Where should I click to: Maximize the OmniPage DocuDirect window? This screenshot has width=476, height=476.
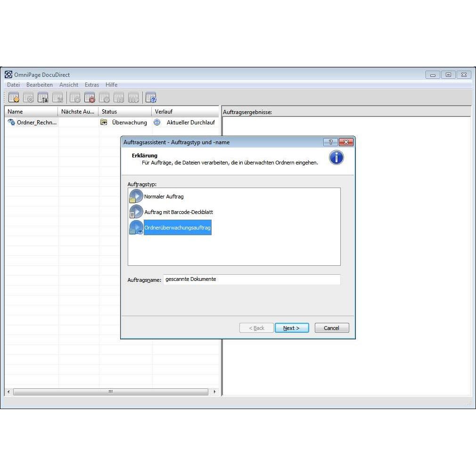point(448,74)
